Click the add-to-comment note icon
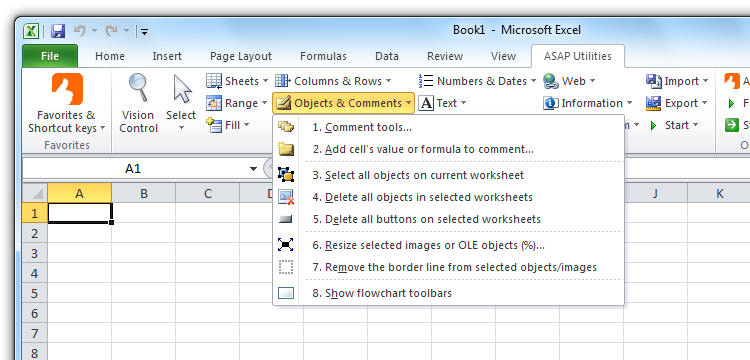The width and height of the screenshot is (750, 360). [286, 149]
